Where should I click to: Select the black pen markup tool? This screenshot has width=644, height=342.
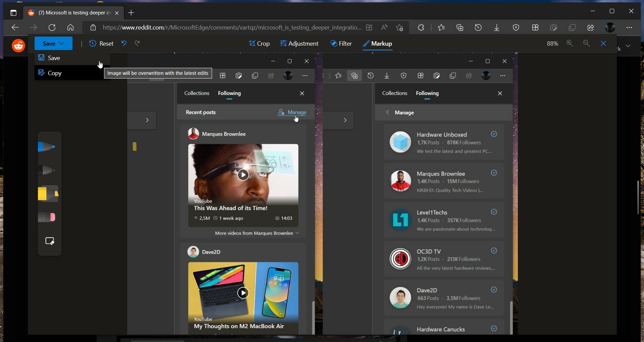pyautogui.click(x=47, y=170)
